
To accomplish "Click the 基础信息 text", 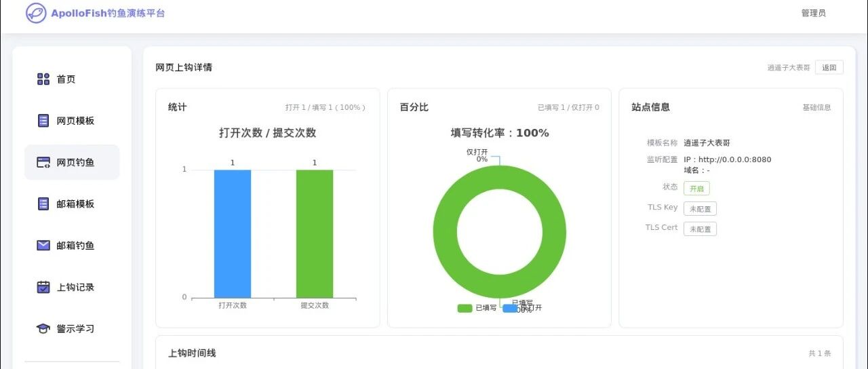I will pyautogui.click(x=816, y=107).
